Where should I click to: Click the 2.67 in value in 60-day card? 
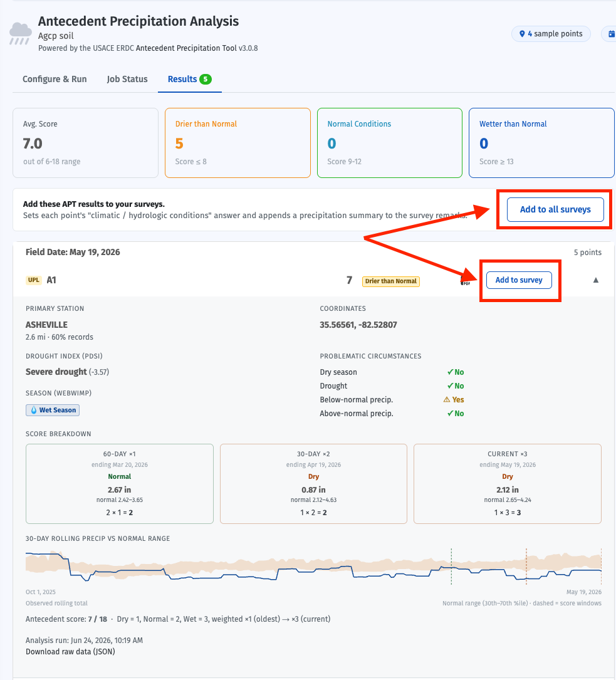coord(120,489)
